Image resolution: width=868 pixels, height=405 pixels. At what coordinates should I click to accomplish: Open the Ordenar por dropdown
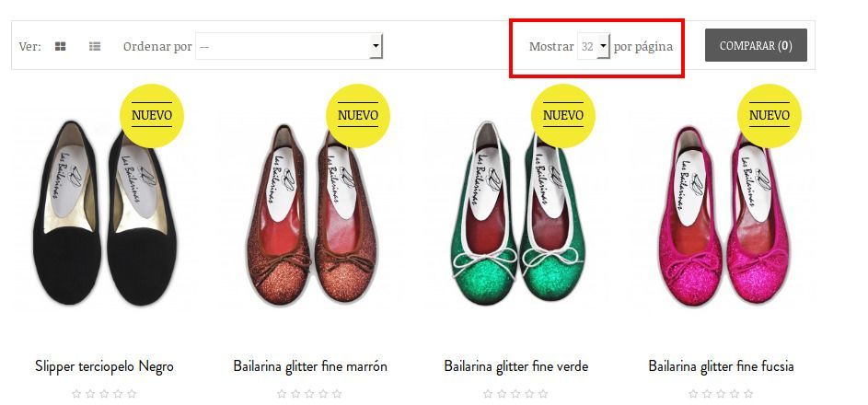[289, 46]
